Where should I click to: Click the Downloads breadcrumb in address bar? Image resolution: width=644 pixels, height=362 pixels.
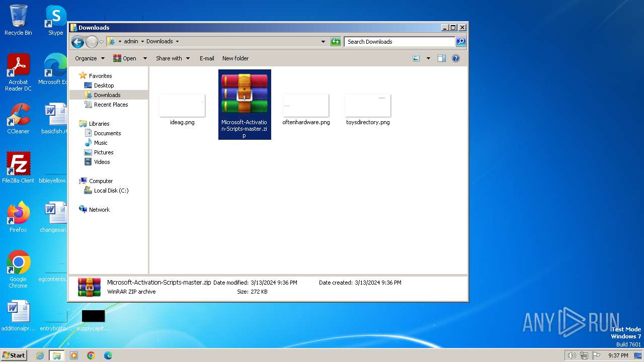coord(159,42)
